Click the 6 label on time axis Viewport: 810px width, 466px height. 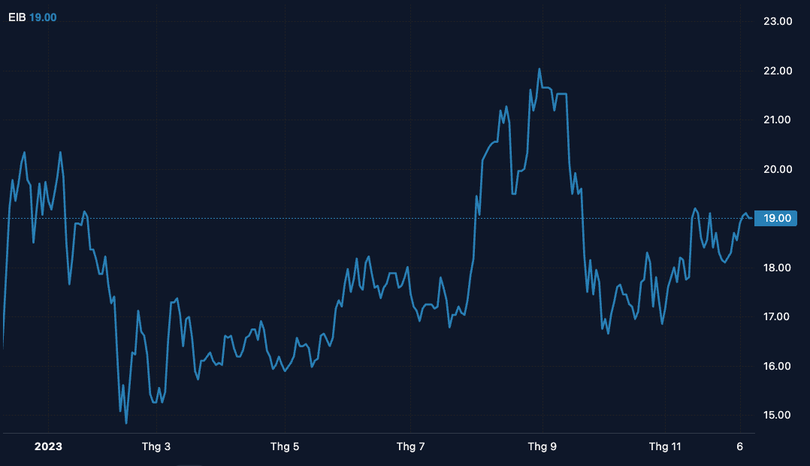(x=739, y=446)
